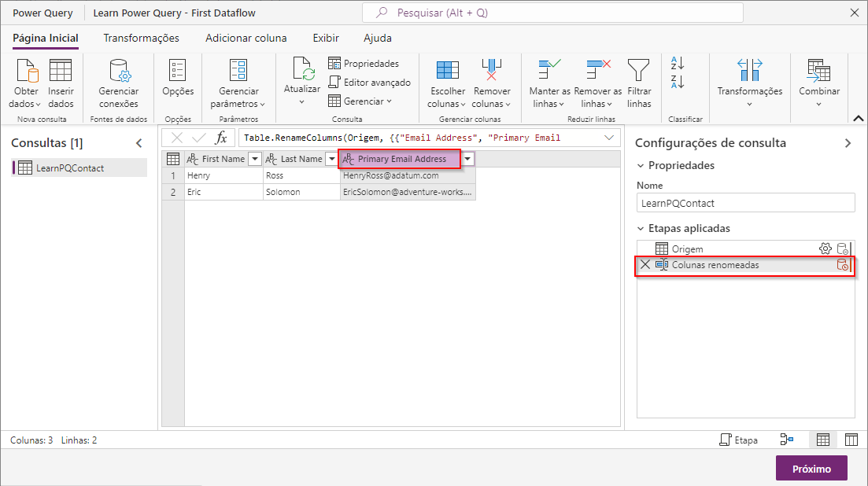Click Remover colunas

(492, 83)
